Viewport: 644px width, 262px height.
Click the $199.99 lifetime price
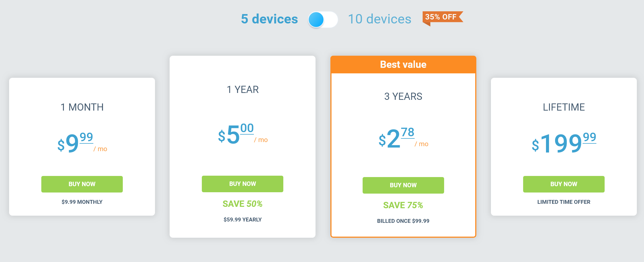[x=564, y=143]
